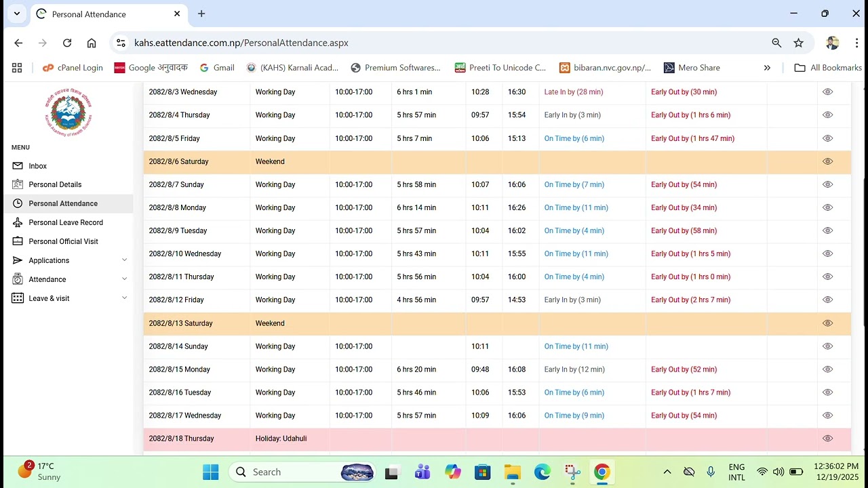Go back using the browser back arrow
This screenshot has width=868, height=488.
click(18, 43)
